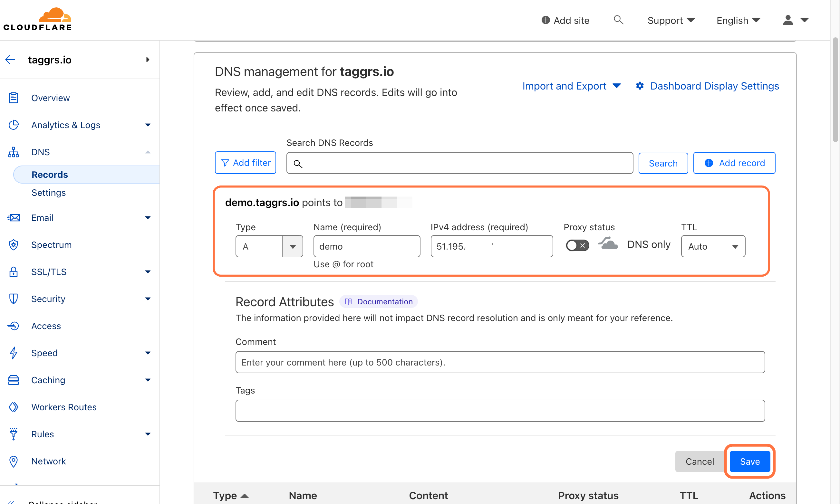Open the TTL Auto dropdown

pyautogui.click(x=713, y=246)
